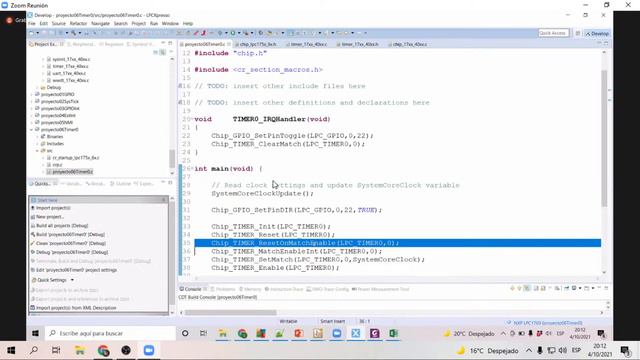
Task: Maximize the editor area icon
Action: click(x=606, y=43)
